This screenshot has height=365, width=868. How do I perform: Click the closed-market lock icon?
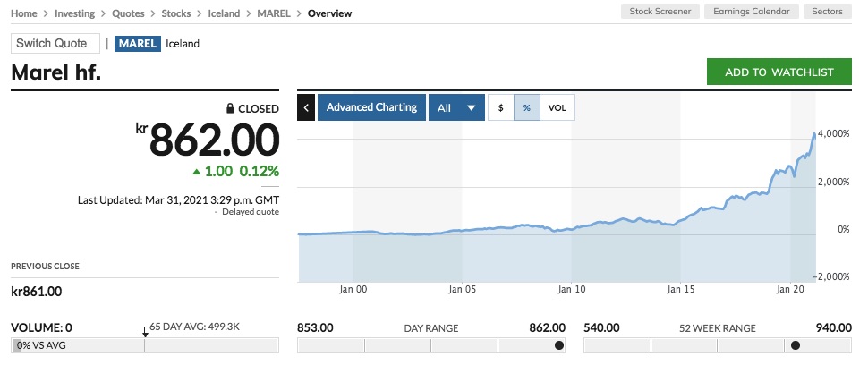tap(230, 108)
